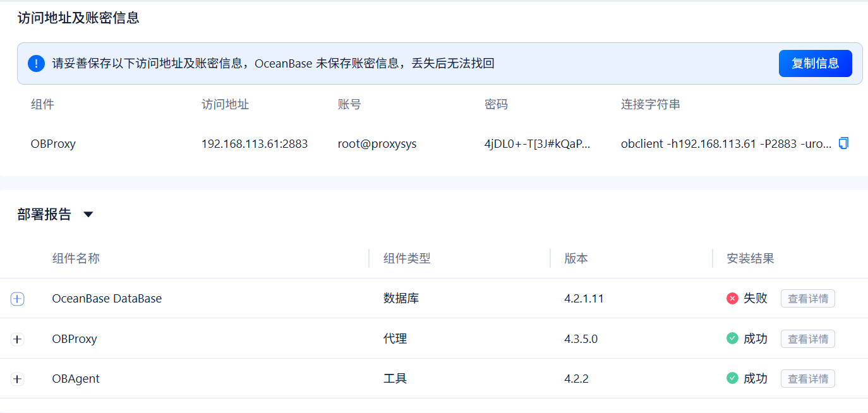Expand the OBAgent report row
The image size is (868, 413).
pyautogui.click(x=17, y=379)
